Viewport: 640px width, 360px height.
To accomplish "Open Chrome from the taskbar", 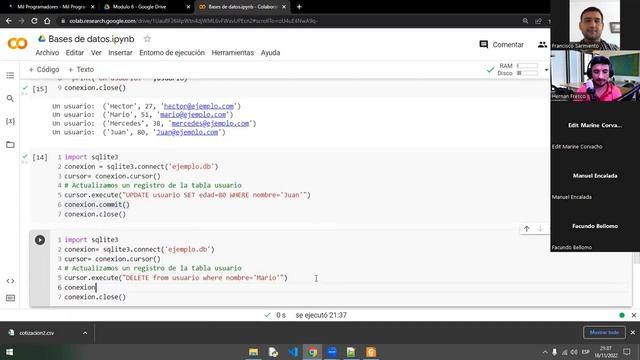I will [312, 352].
